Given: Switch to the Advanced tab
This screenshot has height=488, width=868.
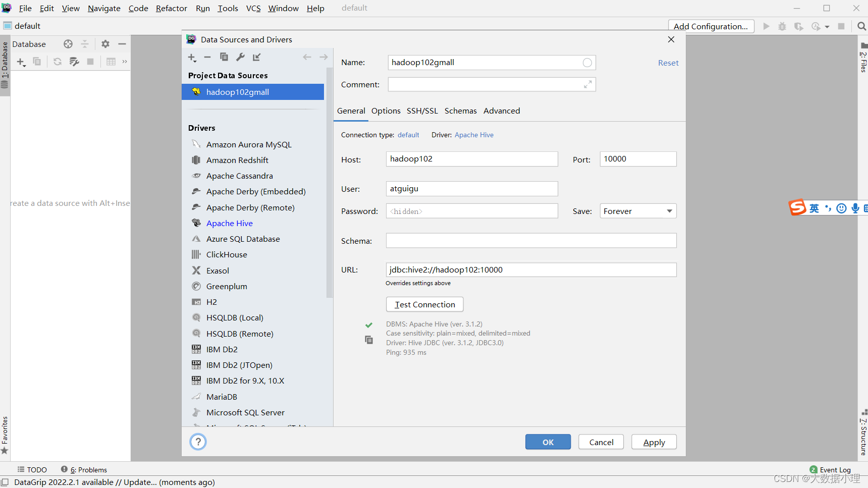Looking at the screenshot, I should [502, 111].
